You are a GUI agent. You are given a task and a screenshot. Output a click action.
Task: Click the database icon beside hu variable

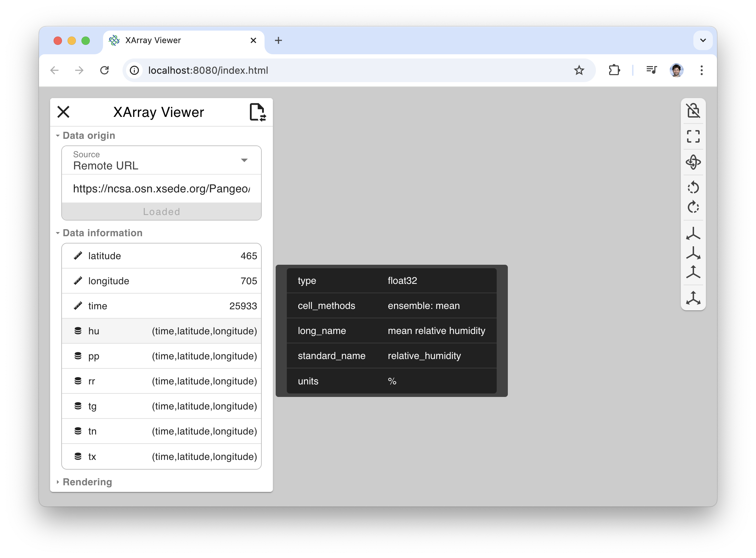click(x=78, y=331)
